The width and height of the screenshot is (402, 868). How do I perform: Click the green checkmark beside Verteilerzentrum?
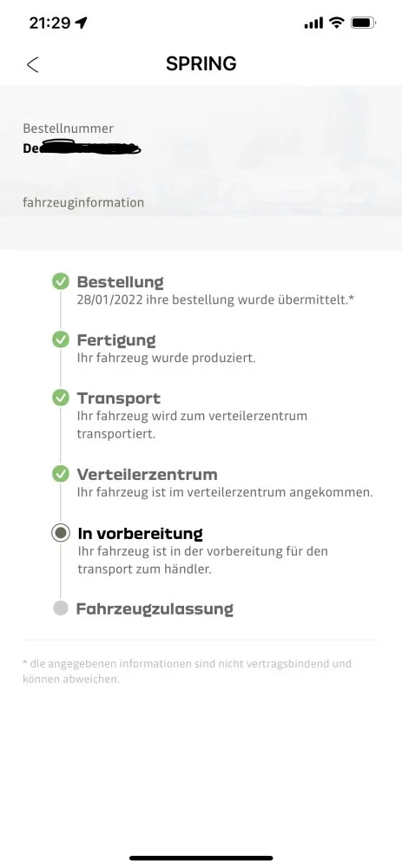(61, 474)
